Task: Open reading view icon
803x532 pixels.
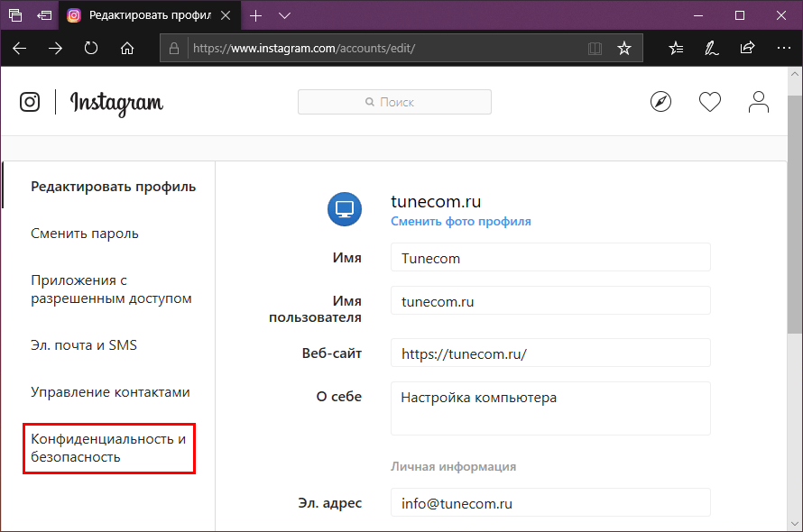Action: coord(595,48)
